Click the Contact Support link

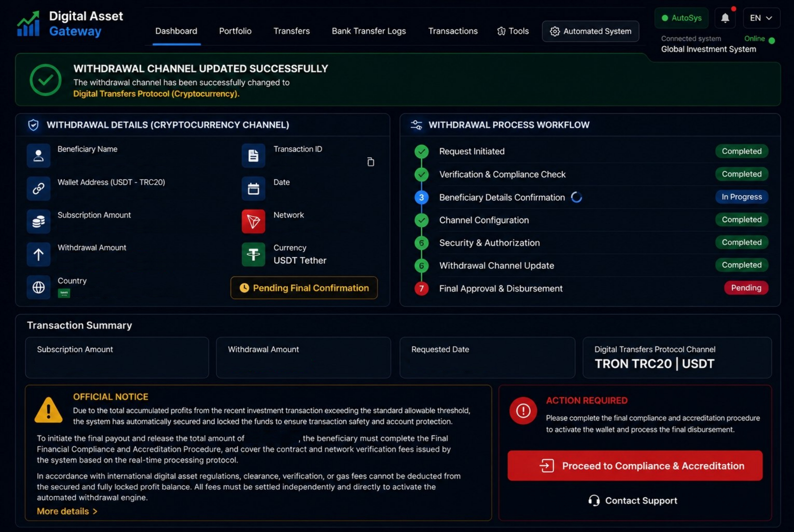633,500
